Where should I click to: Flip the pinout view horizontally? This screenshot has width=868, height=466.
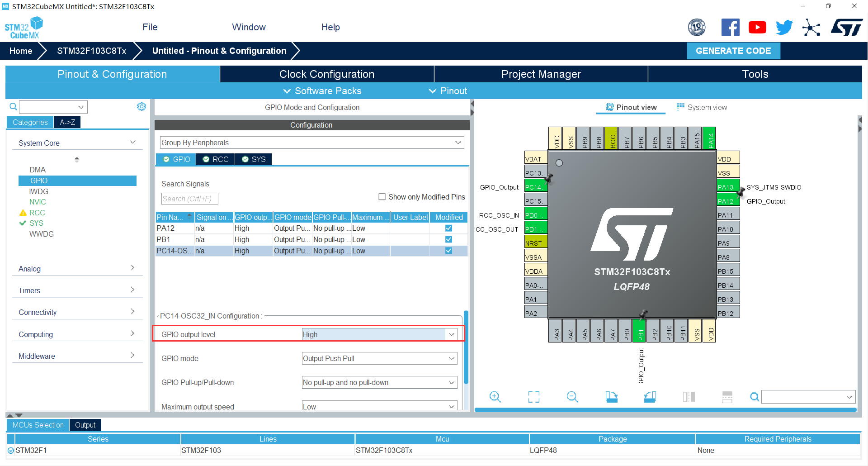tap(689, 397)
